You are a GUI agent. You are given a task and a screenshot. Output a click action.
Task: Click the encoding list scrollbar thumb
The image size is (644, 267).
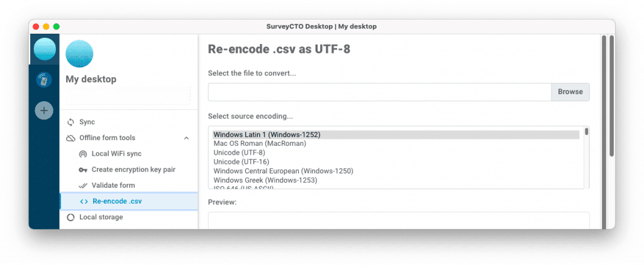coord(587,132)
